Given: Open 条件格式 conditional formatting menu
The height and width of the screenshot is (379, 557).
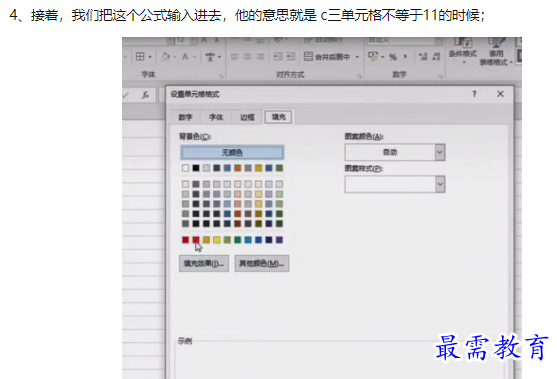Looking at the screenshot, I should coord(463,51).
